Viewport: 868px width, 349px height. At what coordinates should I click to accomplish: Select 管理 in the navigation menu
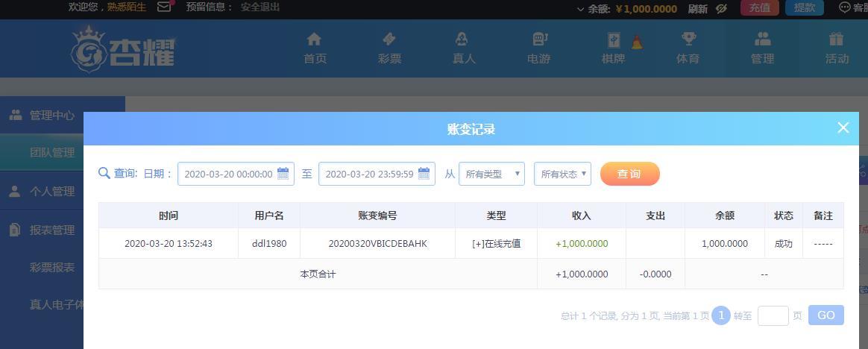[x=762, y=48]
